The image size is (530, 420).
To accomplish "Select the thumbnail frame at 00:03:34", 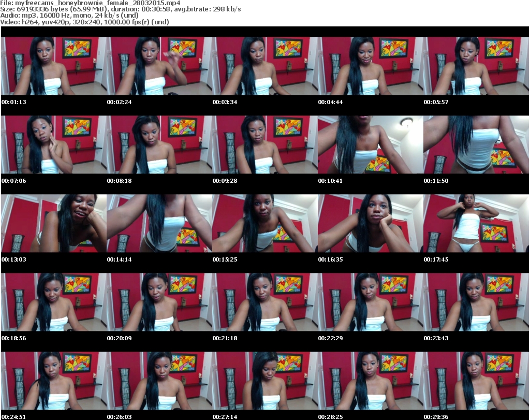I will [x=265, y=66].
